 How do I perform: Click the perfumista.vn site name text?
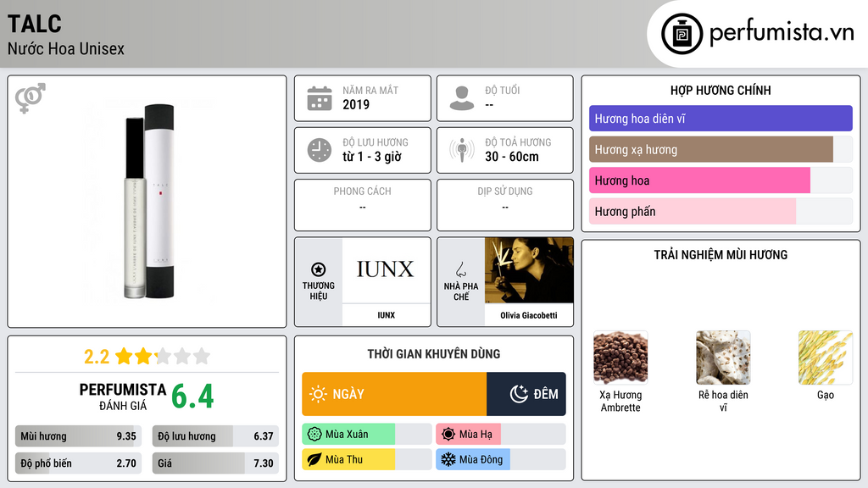coord(782,33)
